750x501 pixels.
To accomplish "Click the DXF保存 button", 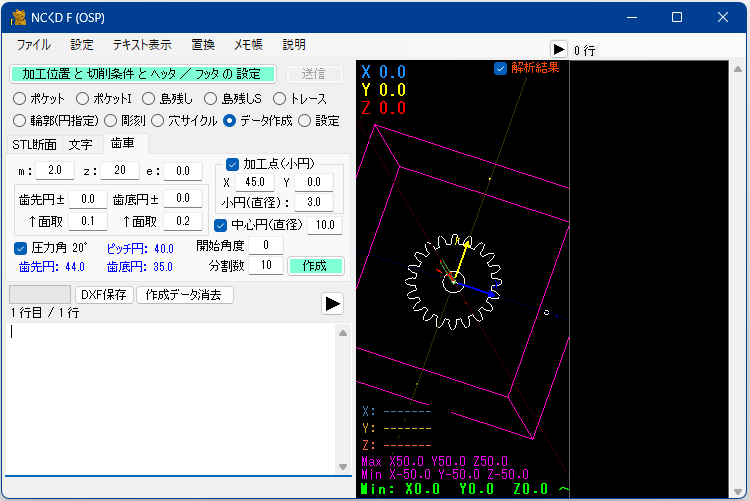I will (103, 295).
